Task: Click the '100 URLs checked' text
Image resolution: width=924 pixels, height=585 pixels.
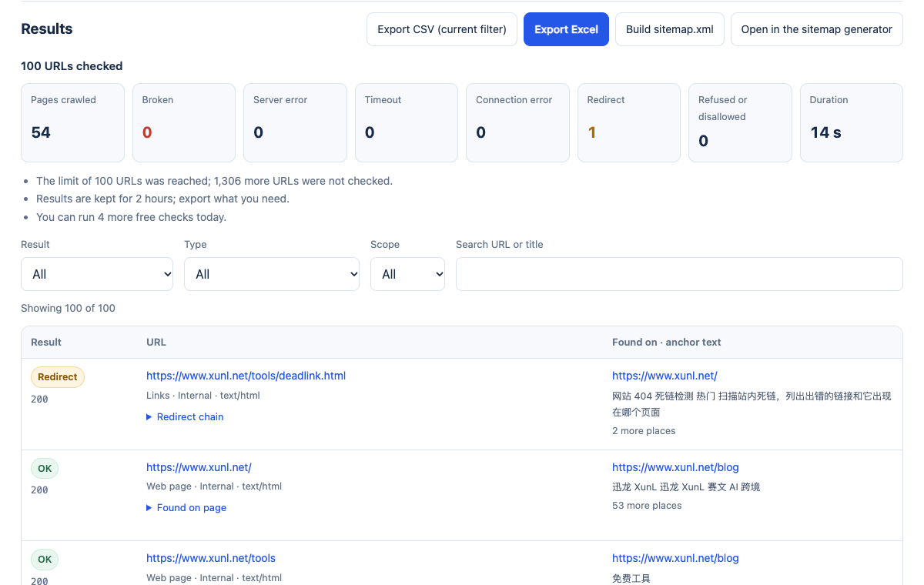Action: tap(72, 66)
